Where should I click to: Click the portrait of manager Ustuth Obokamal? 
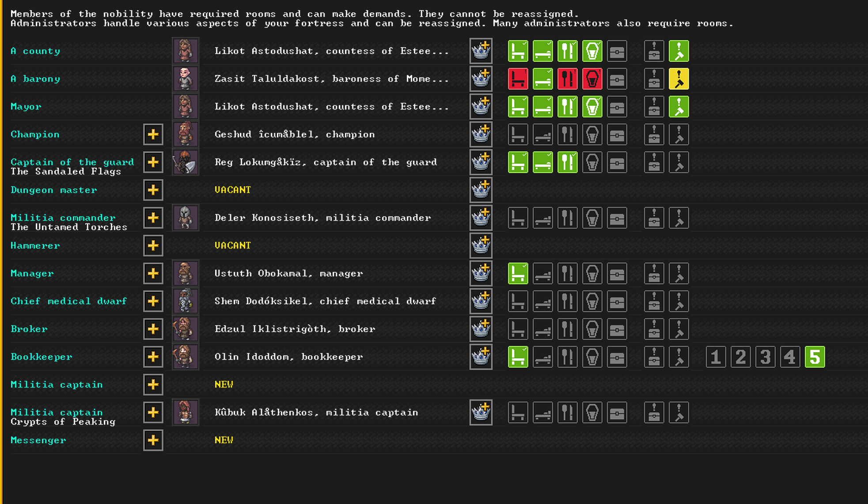point(185,273)
